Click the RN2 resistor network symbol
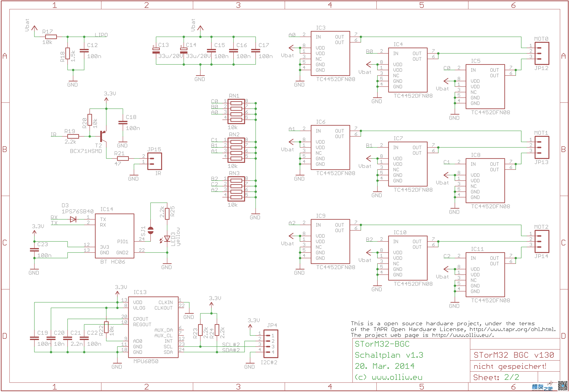 236,150
